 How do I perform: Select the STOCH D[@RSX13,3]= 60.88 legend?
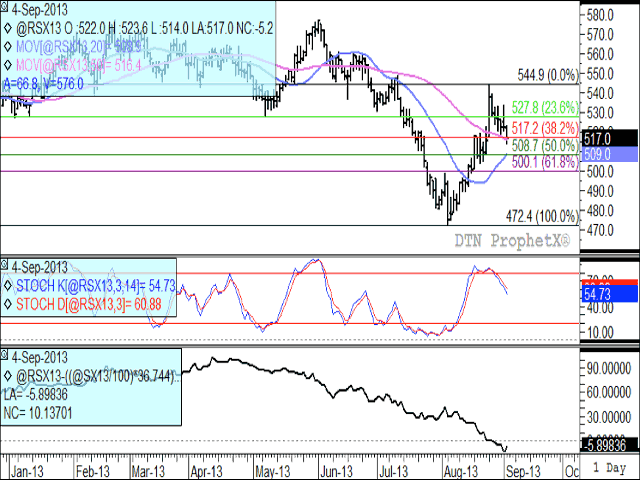coord(89,304)
